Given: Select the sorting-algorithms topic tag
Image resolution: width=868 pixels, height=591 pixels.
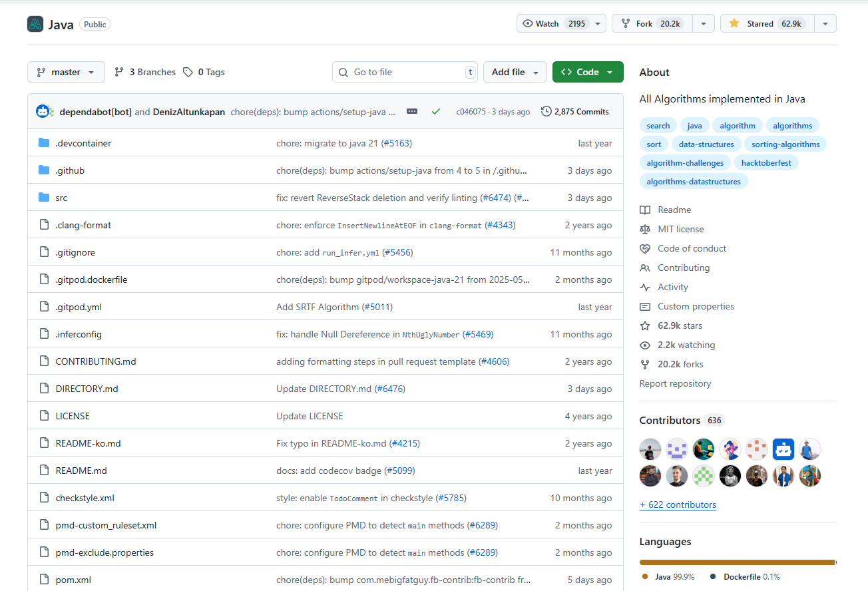Looking at the screenshot, I should coord(785,144).
